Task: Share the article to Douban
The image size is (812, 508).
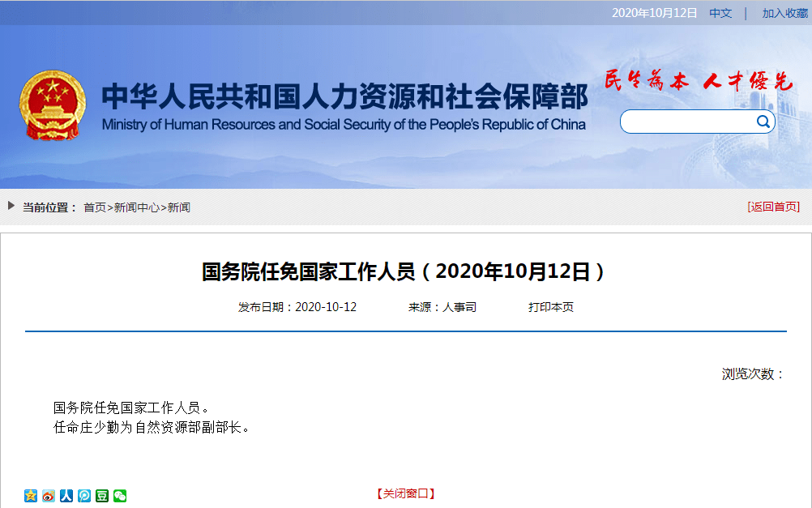Action: pyautogui.click(x=102, y=496)
